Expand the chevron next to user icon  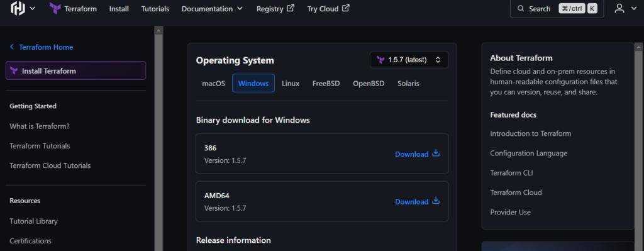[x=633, y=9]
